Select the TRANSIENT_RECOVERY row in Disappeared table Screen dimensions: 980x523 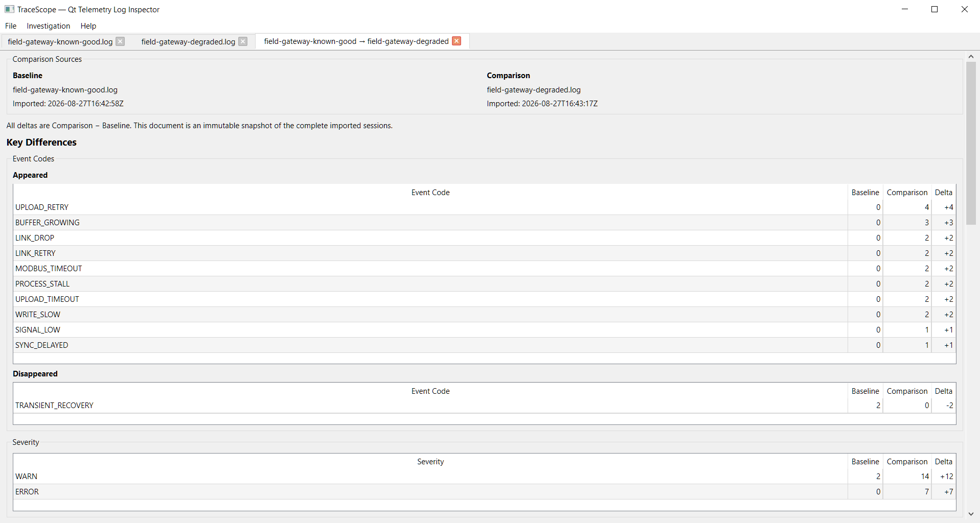pyautogui.click(x=484, y=406)
